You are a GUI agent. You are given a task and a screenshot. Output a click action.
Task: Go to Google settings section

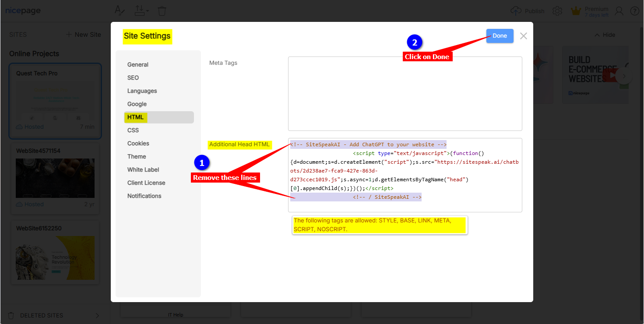(137, 104)
